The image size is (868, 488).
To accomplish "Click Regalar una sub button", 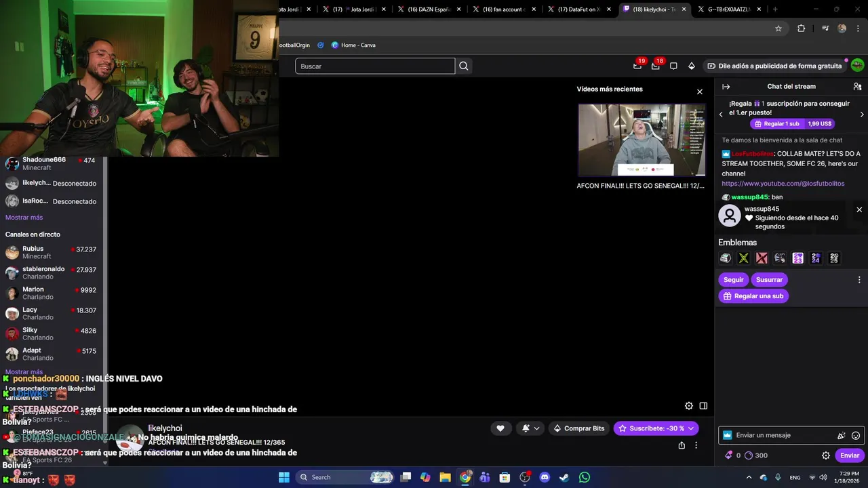I will (x=753, y=296).
